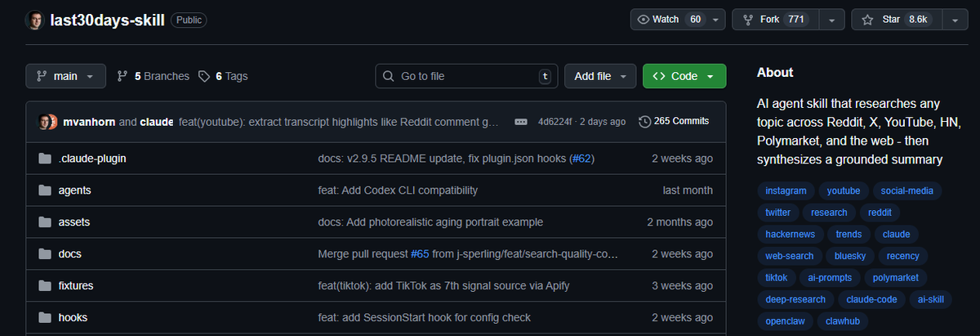
Task: Open the docs folder
Action: [x=70, y=254]
